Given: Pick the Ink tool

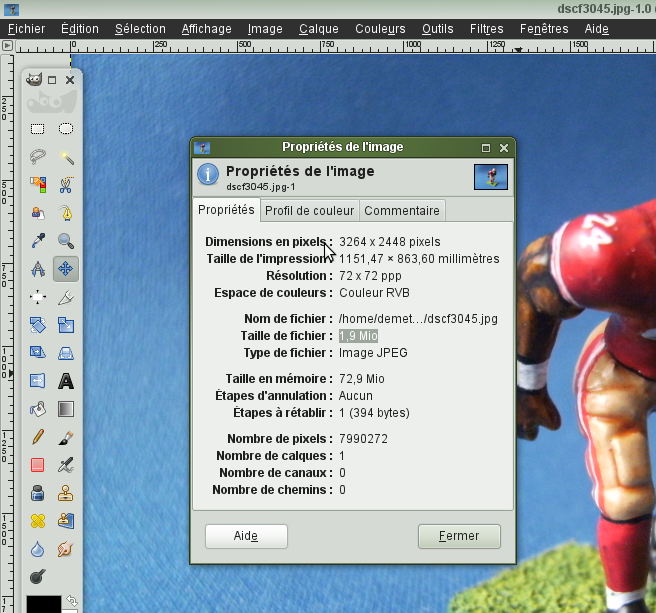Looking at the screenshot, I should coord(38,493).
